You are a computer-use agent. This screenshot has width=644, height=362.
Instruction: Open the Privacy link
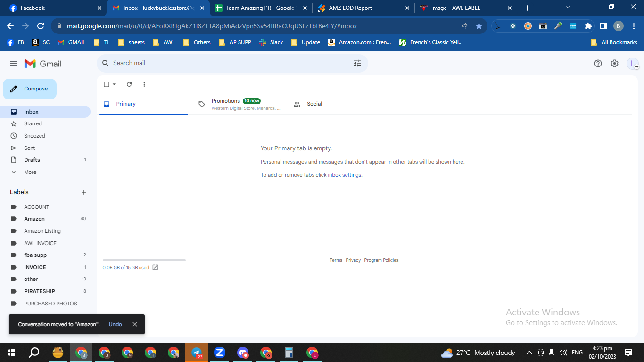353,260
